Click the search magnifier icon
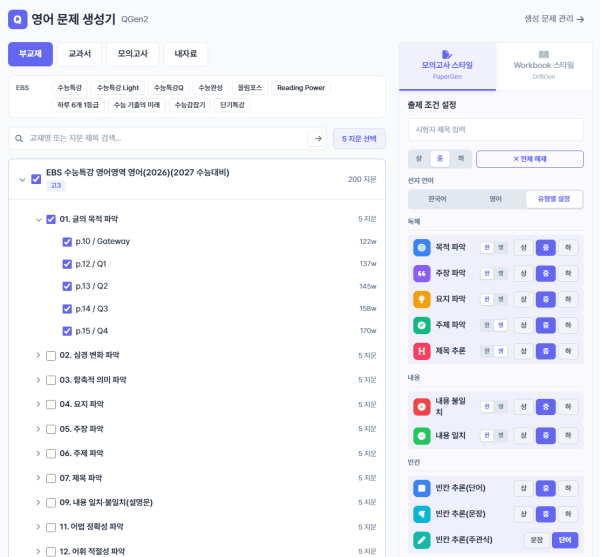The image size is (600, 557). [19, 138]
